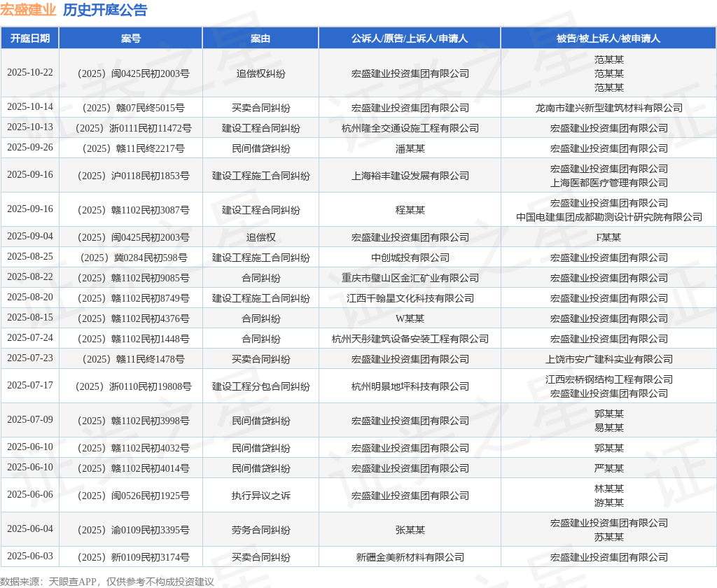Select the 开庭日期 column header

click(29, 38)
